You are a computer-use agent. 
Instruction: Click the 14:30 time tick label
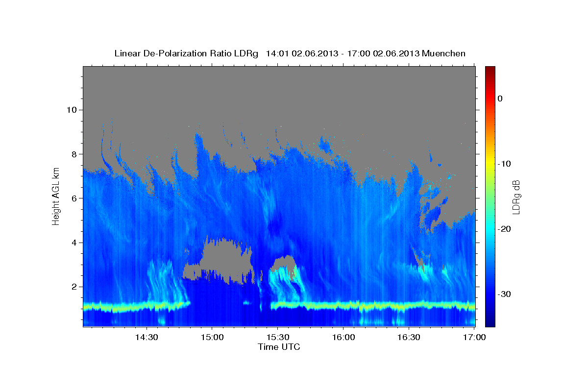pos(147,337)
